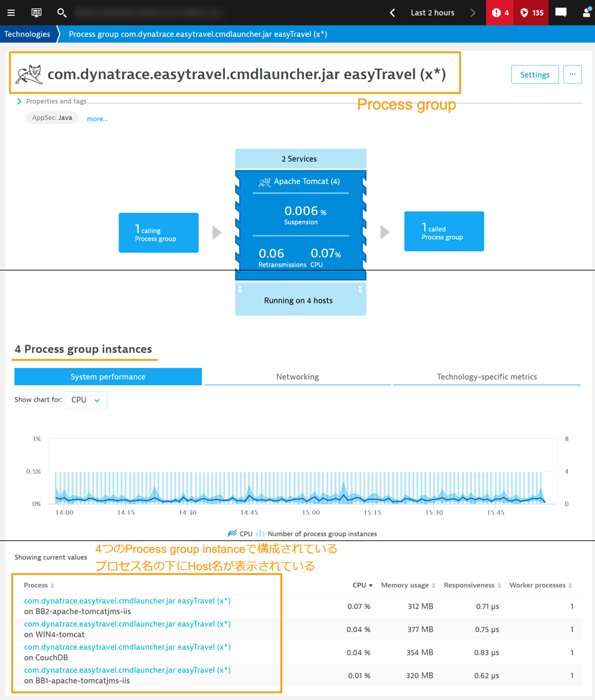Open the Show chart for CPU dropdown
Viewport: 595px width, 700px height.
(x=86, y=400)
